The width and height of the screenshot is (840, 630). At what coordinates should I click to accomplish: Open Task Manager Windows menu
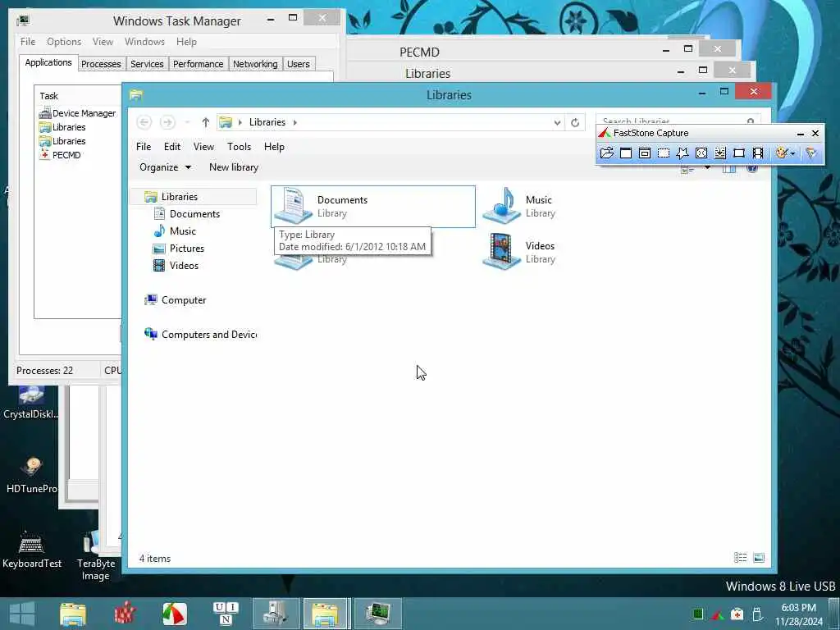tap(144, 42)
